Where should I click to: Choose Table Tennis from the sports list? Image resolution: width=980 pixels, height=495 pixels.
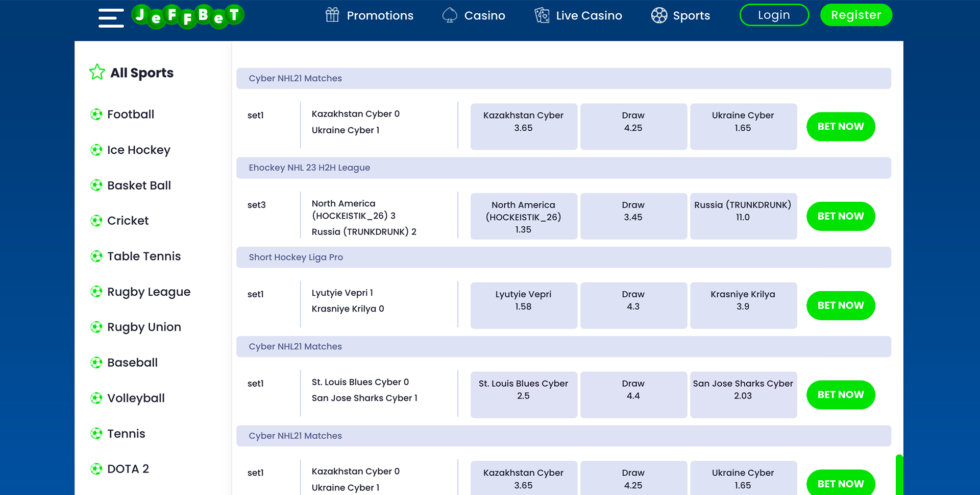144,256
